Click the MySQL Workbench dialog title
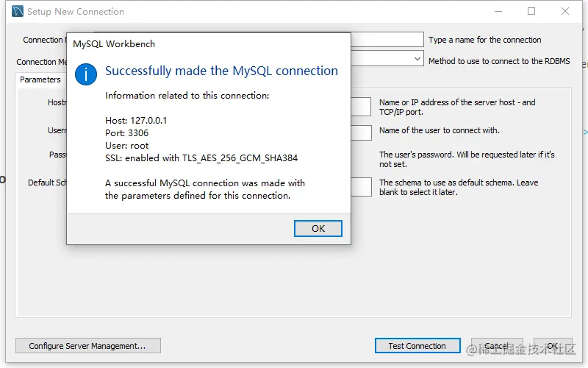 click(x=114, y=44)
